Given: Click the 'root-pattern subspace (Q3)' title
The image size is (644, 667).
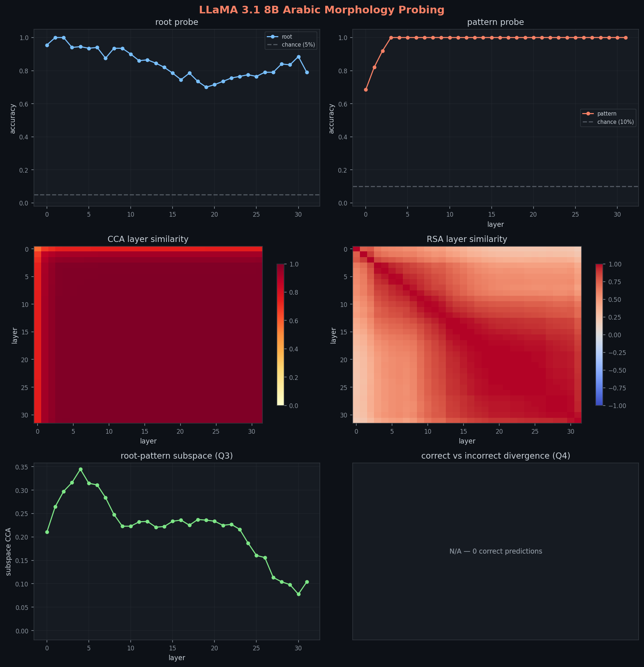Looking at the screenshot, I should [x=177, y=456].
